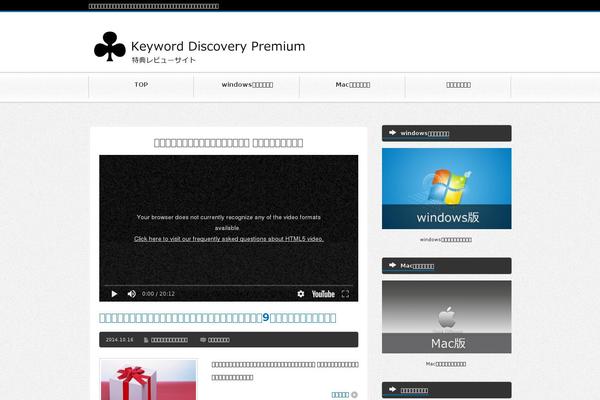Open the red gift box thumbnail
600x400 pixels.
pyautogui.click(x=148, y=380)
